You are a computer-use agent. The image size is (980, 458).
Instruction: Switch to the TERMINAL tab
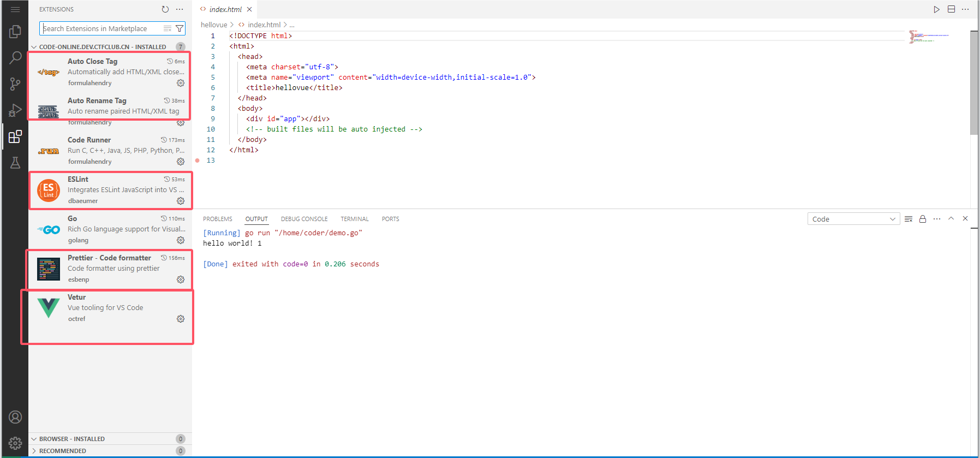[355, 219]
